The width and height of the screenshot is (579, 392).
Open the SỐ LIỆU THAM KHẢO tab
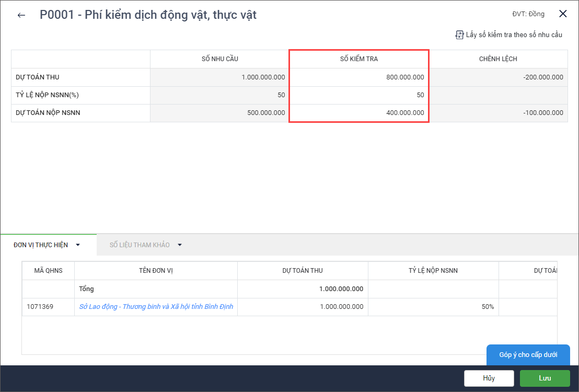[x=140, y=245]
